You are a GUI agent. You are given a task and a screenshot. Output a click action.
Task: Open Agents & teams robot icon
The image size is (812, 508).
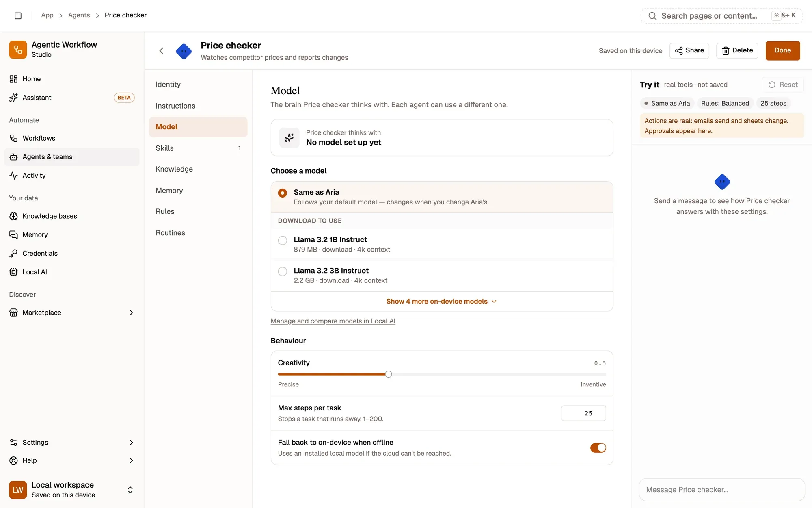click(x=13, y=157)
